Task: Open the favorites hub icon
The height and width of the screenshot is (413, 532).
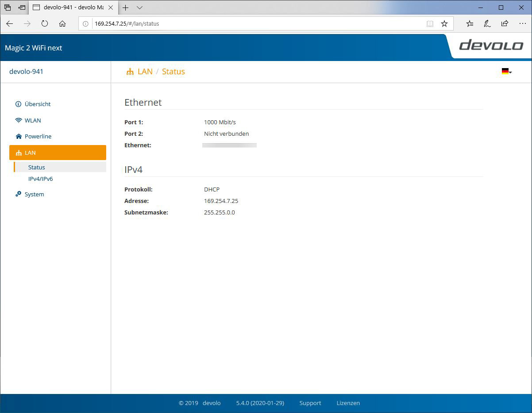Action: [470, 24]
